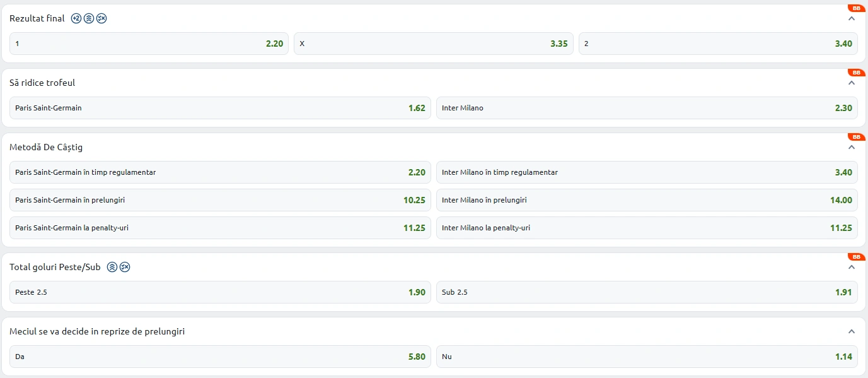The height and width of the screenshot is (378, 868).
Task: Click the Metodă De Câștig heading
Action: point(46,147)
